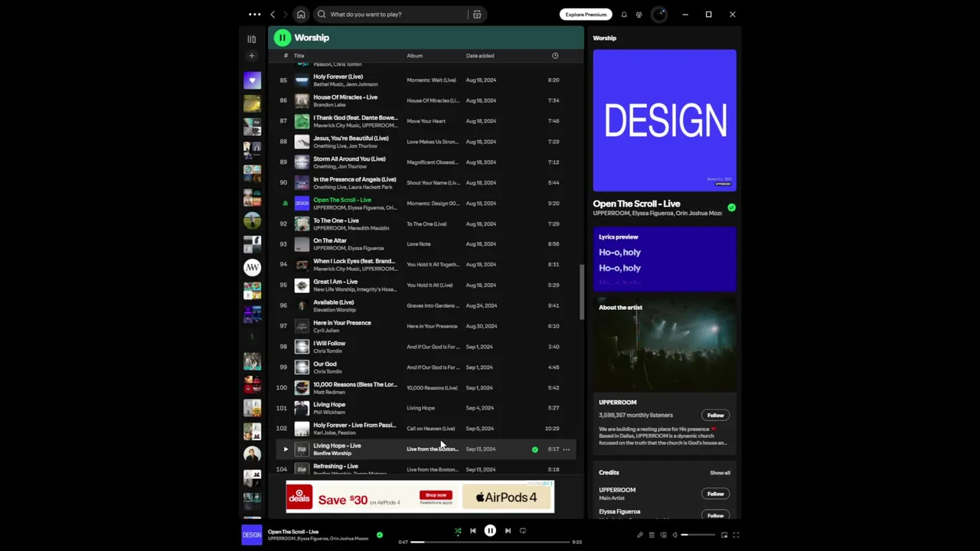The height and width of the screenshot is (551, 980).
Task: Select track I Will Follow by Chris Tomlin
Action: (426, 347)
